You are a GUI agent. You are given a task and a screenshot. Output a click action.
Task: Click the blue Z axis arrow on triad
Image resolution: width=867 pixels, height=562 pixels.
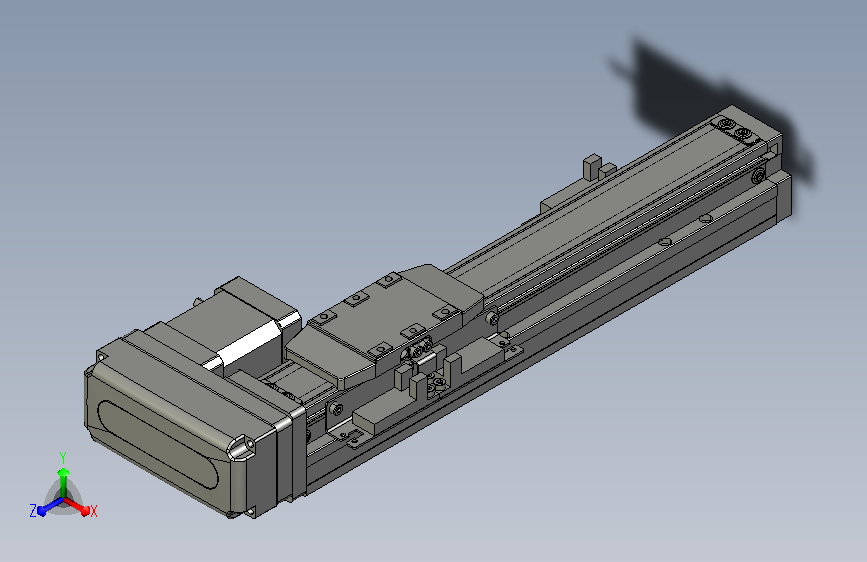point(49,507)
